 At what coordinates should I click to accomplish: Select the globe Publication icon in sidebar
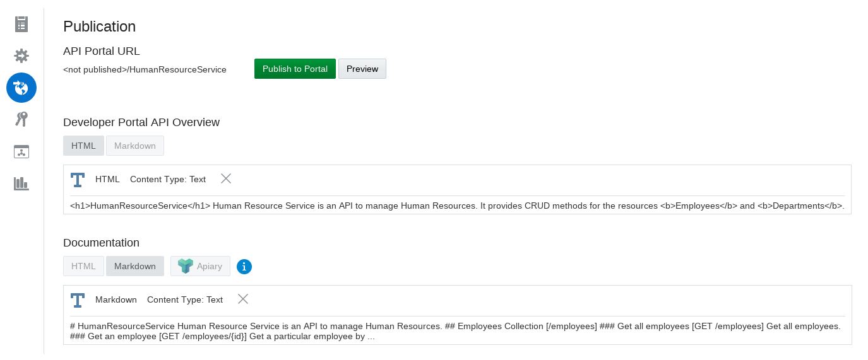[x=21, y=88]
